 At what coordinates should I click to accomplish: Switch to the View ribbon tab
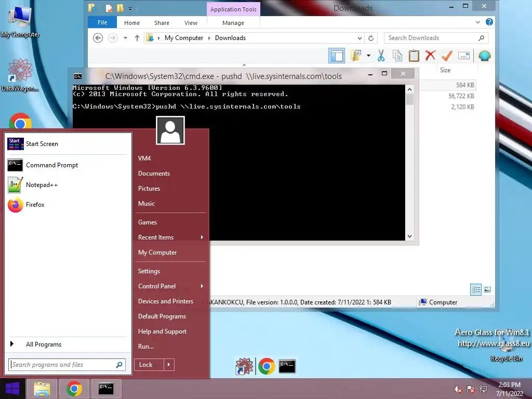(x=191, y=23)
